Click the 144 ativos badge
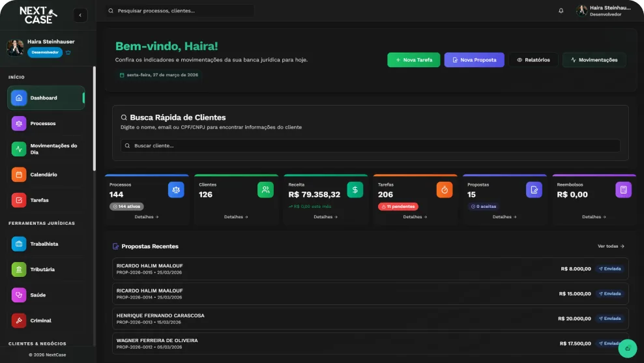 (x=126, y=207)
